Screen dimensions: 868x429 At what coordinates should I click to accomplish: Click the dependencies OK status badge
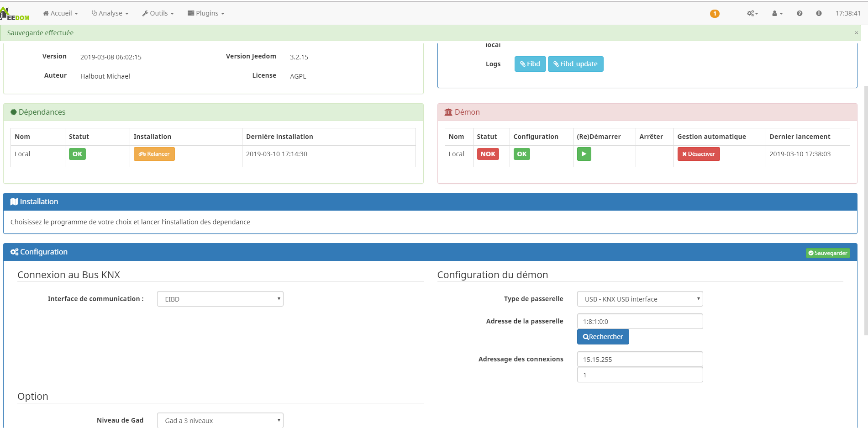pos(77,154)
